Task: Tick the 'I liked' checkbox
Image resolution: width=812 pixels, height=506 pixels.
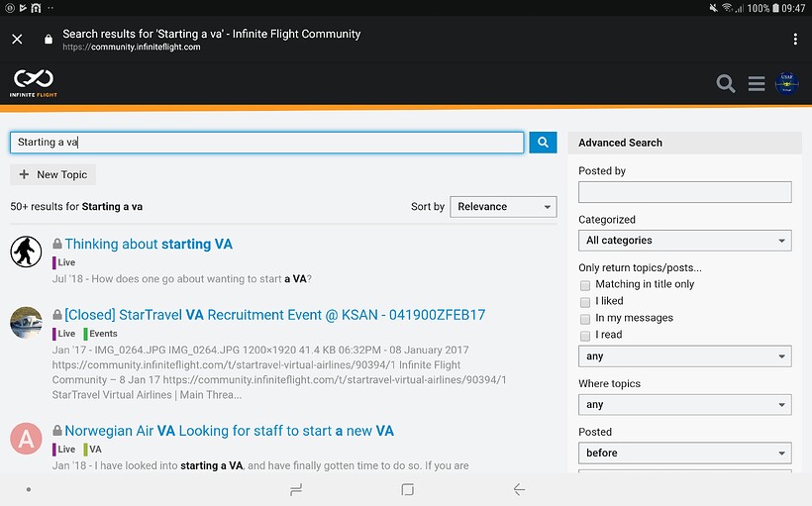Action: tap(585, 302)
